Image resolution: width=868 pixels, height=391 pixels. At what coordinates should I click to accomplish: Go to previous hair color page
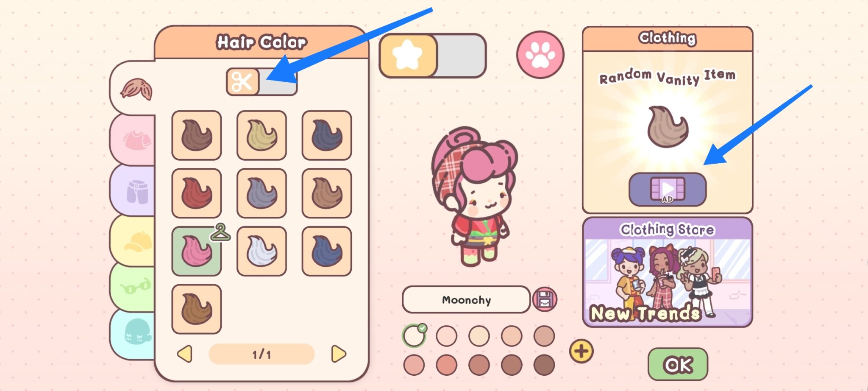(x=185, y=354)
